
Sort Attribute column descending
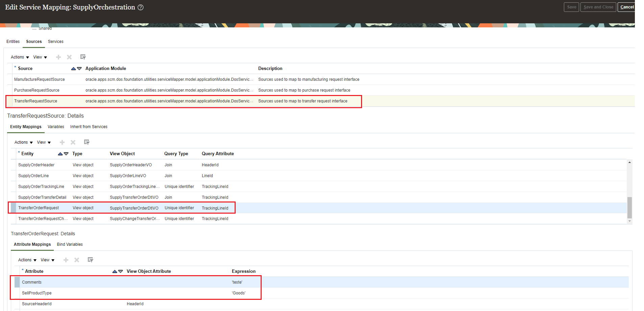(121, 271)
